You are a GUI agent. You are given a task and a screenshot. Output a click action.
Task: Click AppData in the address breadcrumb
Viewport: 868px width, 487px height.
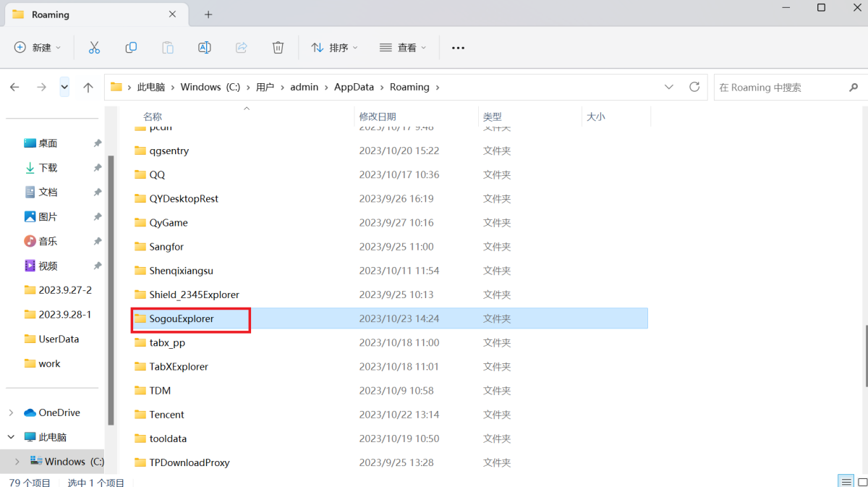(x=354, y=87)
